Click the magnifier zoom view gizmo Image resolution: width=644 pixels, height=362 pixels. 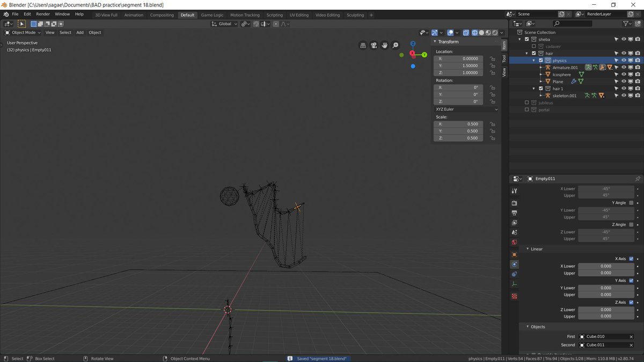(x=396, y=46)
